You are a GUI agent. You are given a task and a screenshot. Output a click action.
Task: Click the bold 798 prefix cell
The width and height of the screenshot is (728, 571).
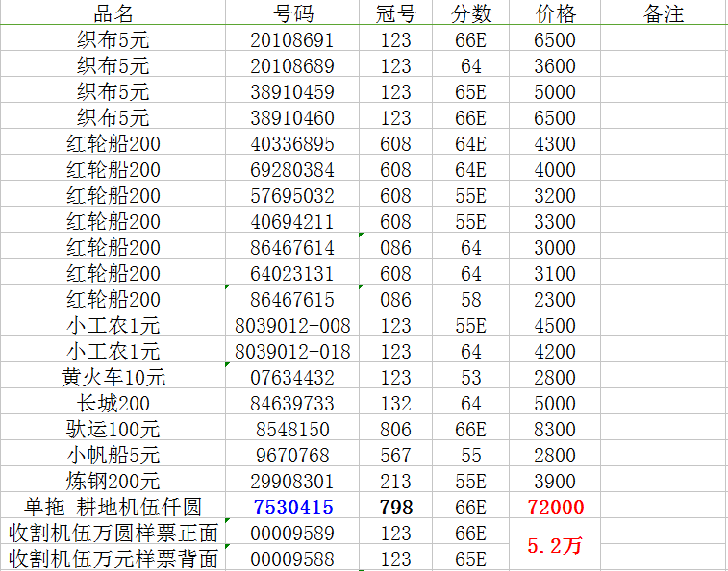pos(395,507)
